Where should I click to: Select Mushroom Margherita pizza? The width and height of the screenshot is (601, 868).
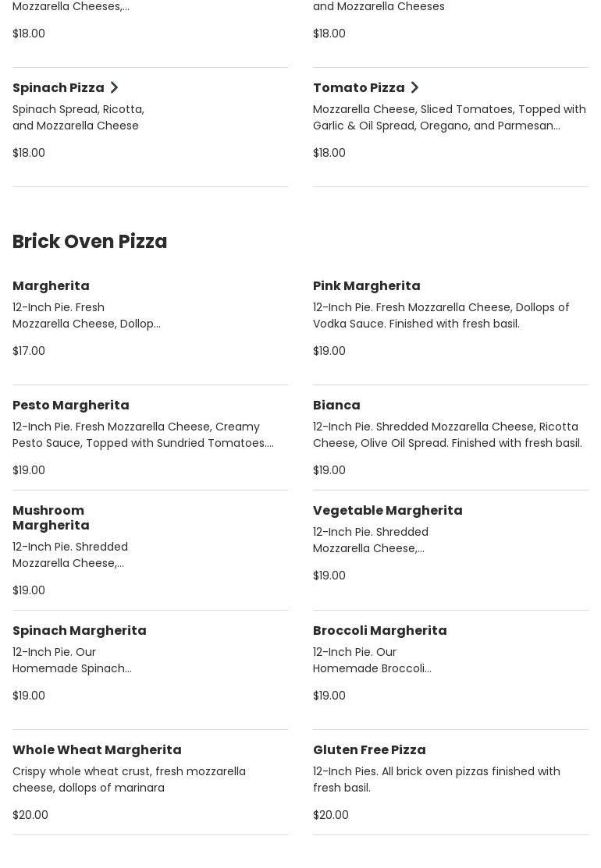[51, 518]
